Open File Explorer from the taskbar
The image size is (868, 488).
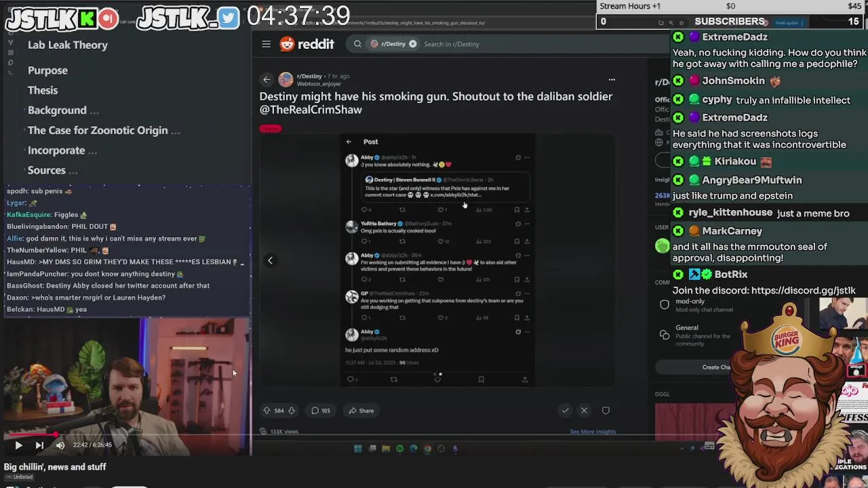(x=386, y=448)
